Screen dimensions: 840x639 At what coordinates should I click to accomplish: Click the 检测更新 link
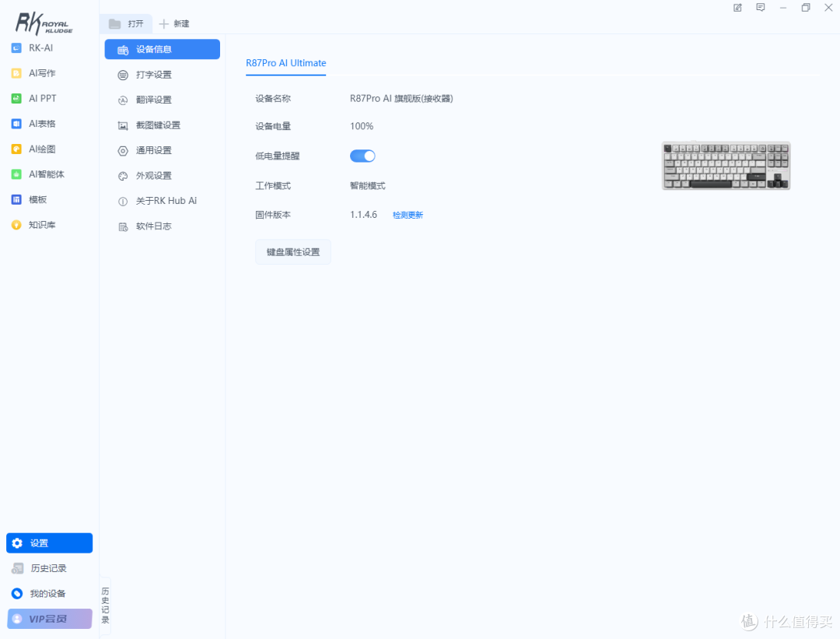tap(408, 215)
